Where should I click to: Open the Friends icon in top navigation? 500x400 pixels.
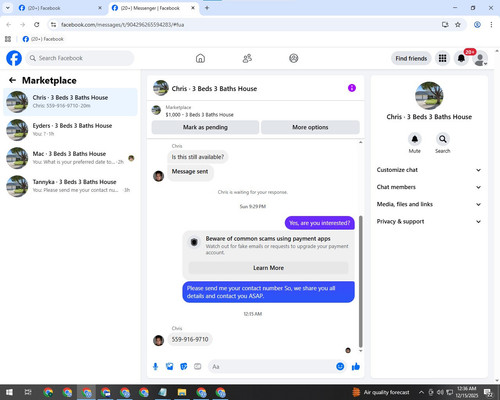(x=247, y=58)
